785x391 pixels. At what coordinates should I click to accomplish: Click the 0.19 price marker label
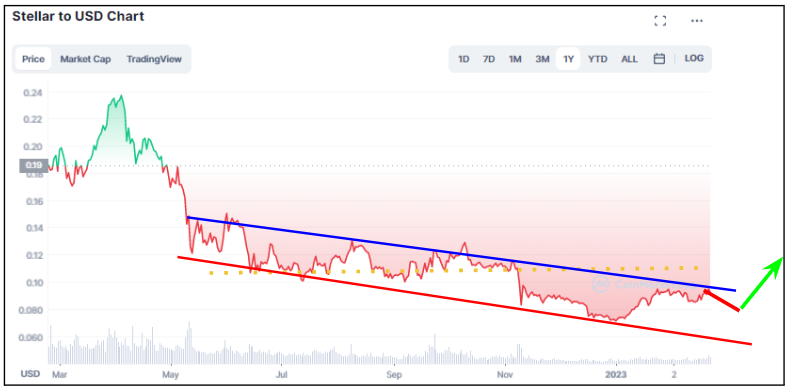point(33,166)
